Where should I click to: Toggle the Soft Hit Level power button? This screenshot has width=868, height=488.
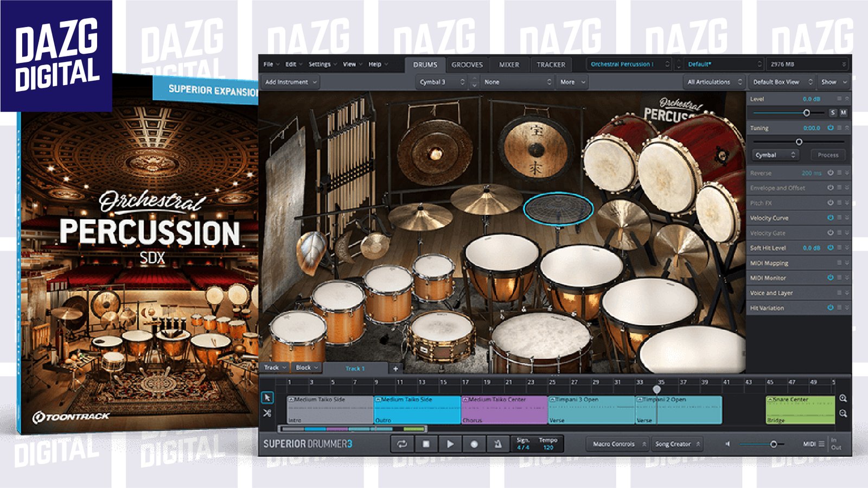pyautogui.click(x=830, y=248)
